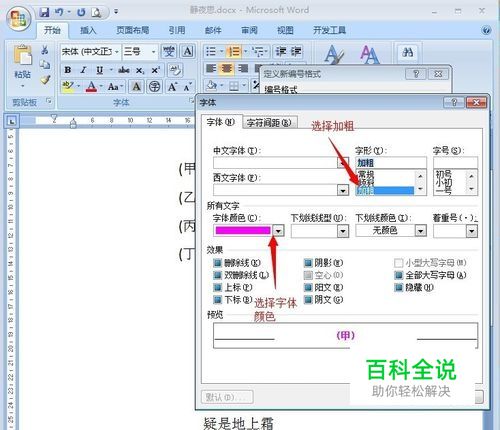Image resolution: width=500 pixels, height=430 pixels.
Task: Toggle the shadow (阴影) checkbox
Action: [308, 263]
